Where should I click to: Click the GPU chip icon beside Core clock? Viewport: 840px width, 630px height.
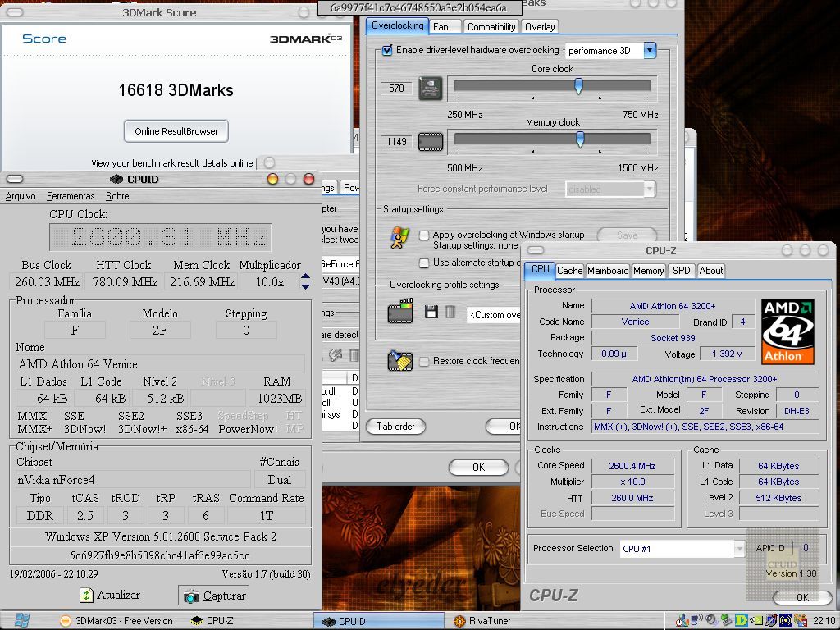pos(430,88)
